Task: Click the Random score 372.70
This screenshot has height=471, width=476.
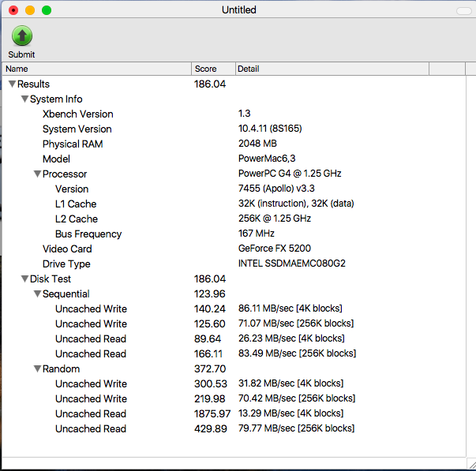Action: pyautogui.click(x=210, y=368)
